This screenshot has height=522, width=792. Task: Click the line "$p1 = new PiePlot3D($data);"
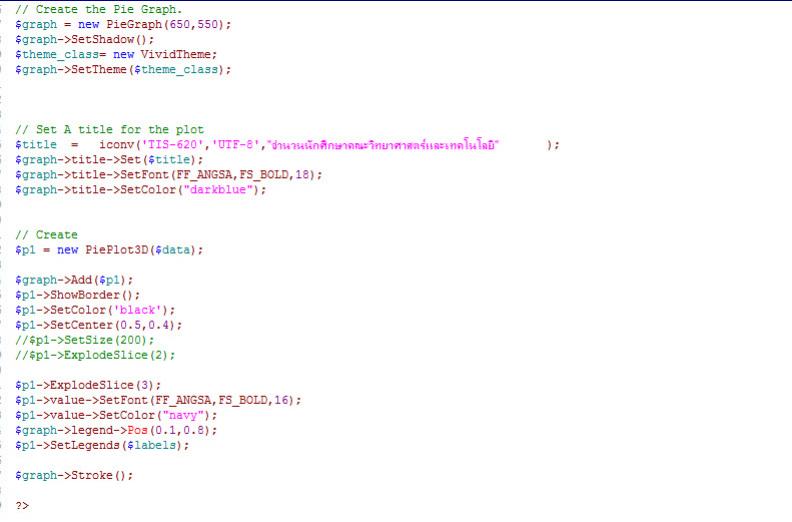click(x=109, y=250)
